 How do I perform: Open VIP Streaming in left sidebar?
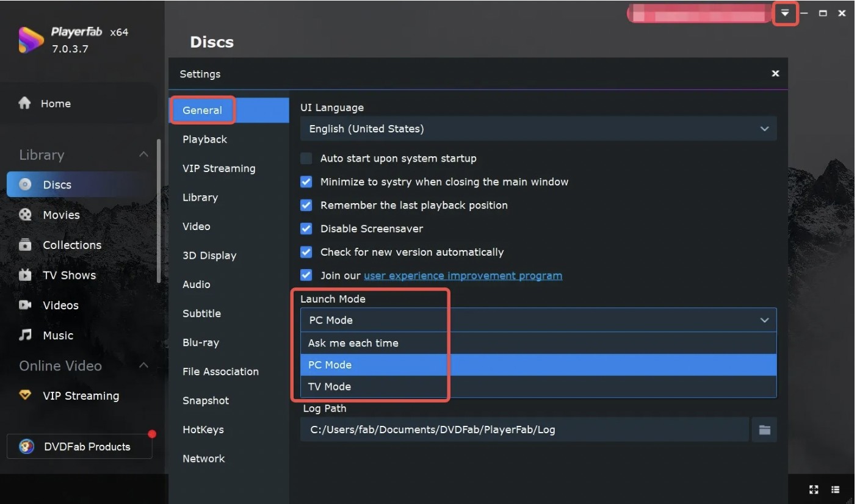coord(81,396)
